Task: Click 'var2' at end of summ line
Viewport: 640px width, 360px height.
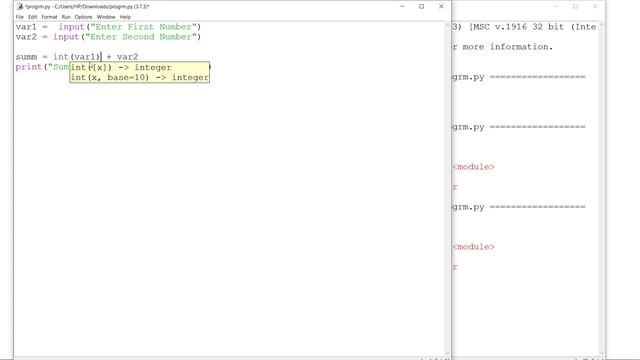Action: click(x=127, y=57)
